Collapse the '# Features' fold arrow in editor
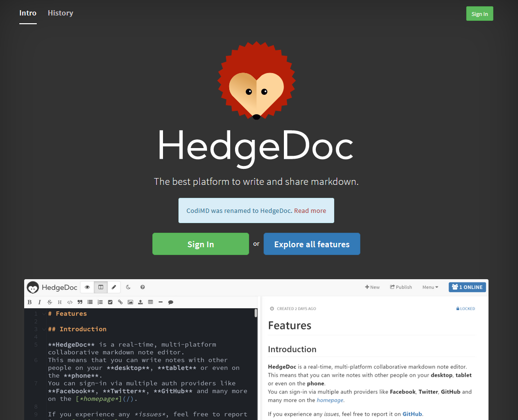Viewport: 518px width, 420px height. pos(44,314)
